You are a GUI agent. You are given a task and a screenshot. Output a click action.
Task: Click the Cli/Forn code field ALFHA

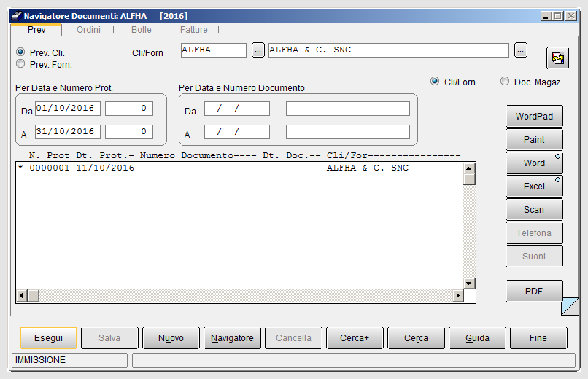213,50
